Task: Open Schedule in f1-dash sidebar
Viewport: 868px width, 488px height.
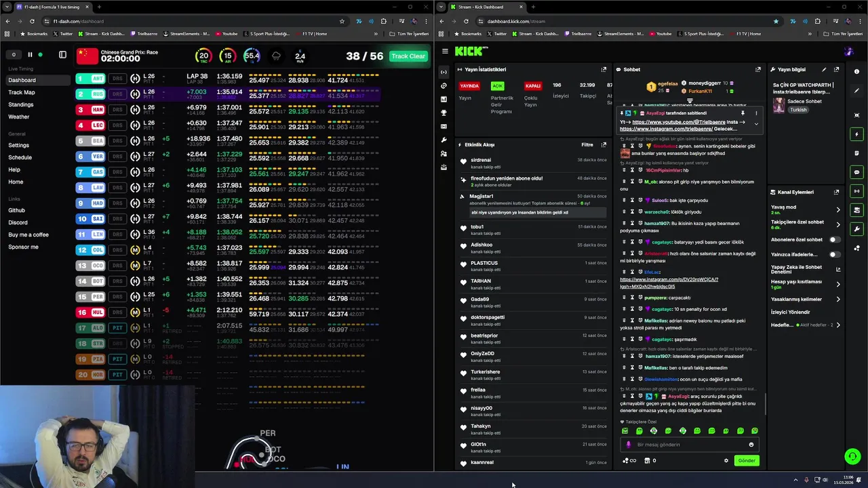Action: click(20, 157)
